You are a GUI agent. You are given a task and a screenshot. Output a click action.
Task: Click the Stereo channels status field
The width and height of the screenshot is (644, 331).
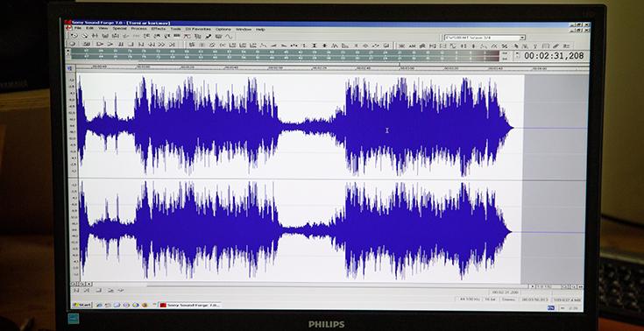(508, 299)
